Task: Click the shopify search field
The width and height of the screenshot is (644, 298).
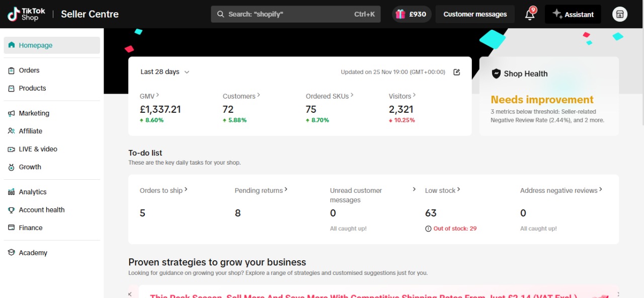Action: (x=295, y=14)
